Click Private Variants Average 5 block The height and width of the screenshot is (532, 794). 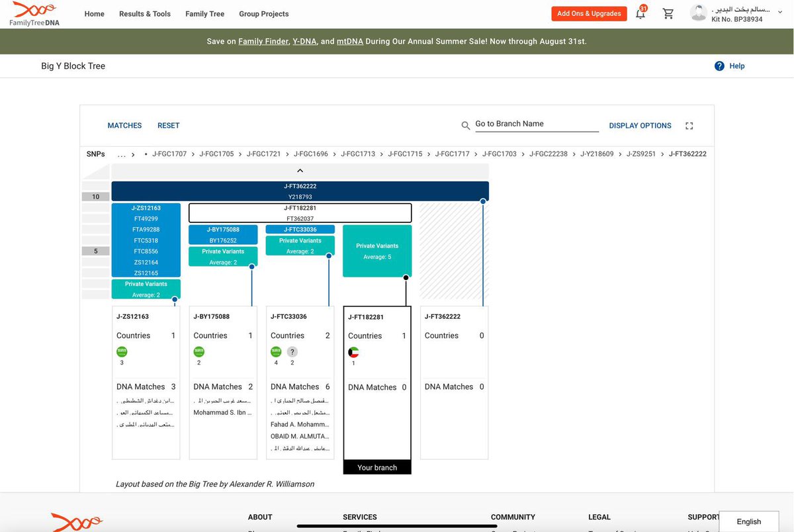pyautogui.click(x=377, y=251)
